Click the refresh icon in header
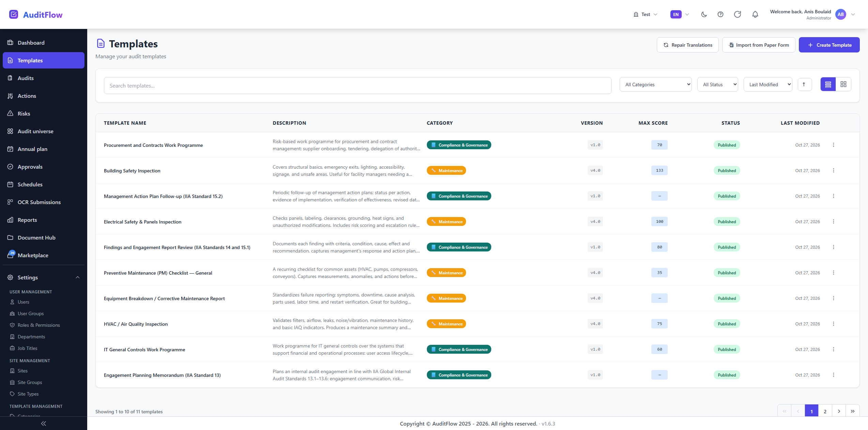The image size is (868, 430). (x=738, y=14)
